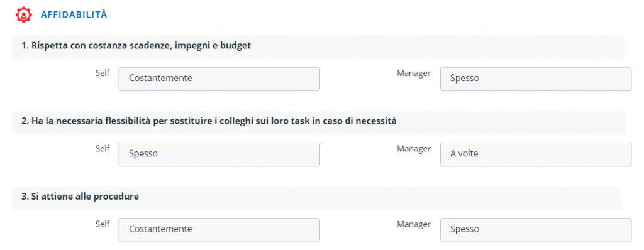Click the red gear Affidabilità icon
644x250 pixels.
click(23, 15)
